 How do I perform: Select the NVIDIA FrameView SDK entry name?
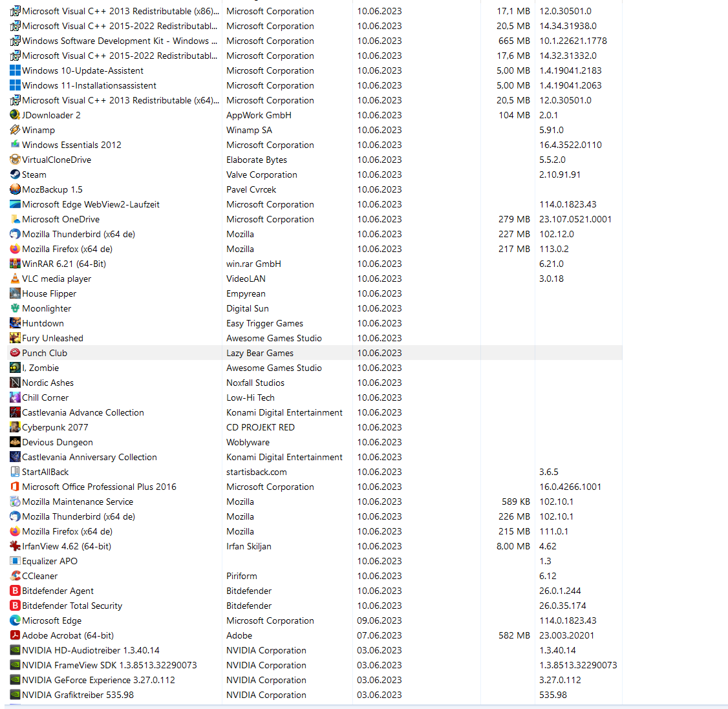pos(109,664)
